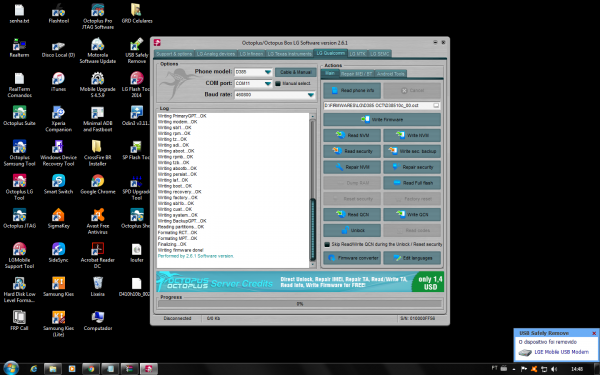This screenshot has width=600, height=375.
Task: Open Hard Disk Low Level Format icon
Action: [19, 289]
